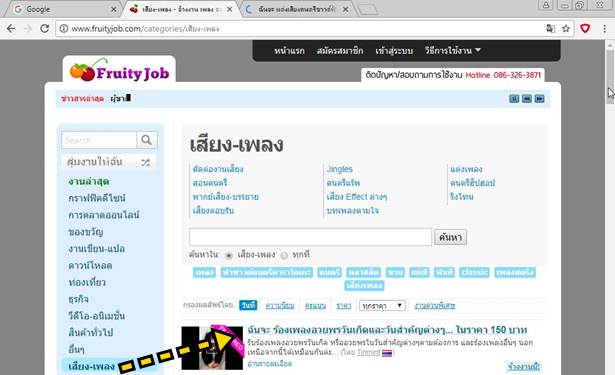The image size is (615, 375).
Task: Click the birthday song job thumbnail
Action: [x=212, y=348]
